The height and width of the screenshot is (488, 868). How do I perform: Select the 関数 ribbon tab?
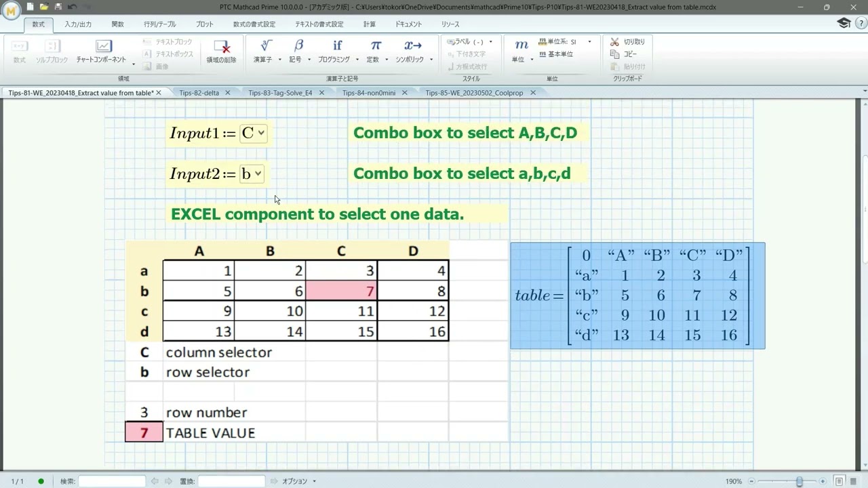[x=118, y=24]
